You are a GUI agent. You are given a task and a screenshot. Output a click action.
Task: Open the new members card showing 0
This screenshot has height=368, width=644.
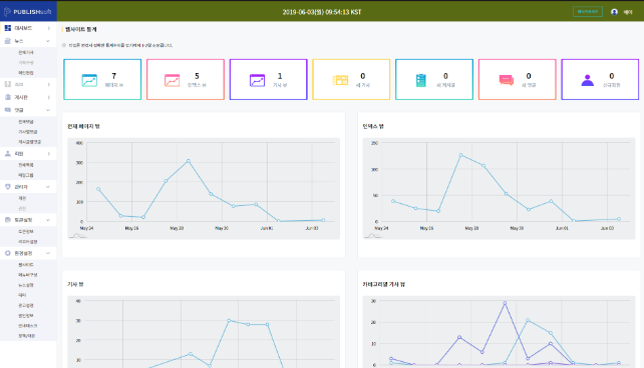[x=600, y=79]
